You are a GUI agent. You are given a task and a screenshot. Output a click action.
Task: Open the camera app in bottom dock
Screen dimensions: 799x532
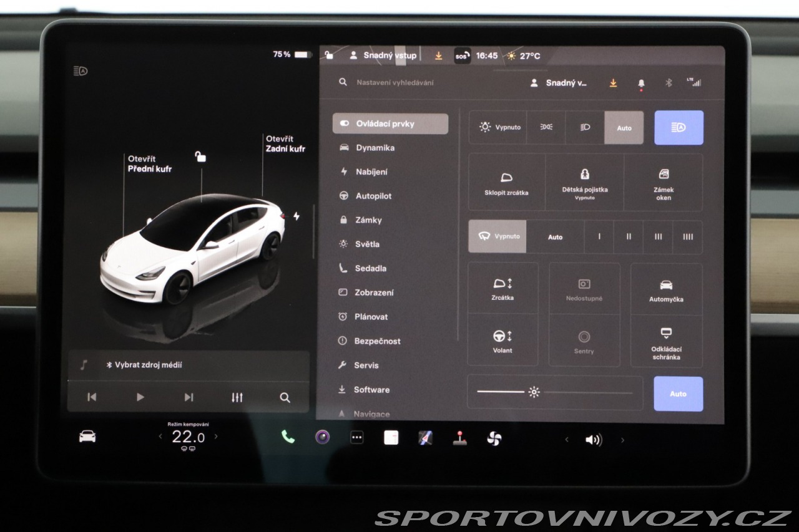tap(322, 437)
